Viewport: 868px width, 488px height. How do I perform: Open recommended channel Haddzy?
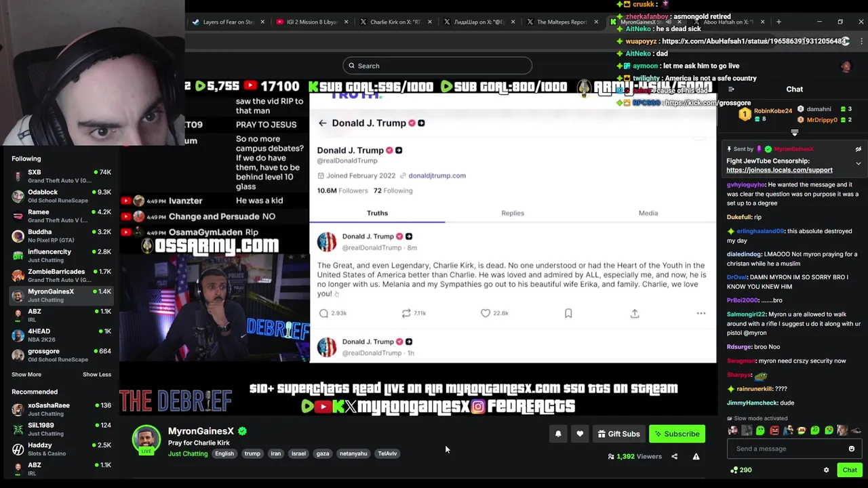click(x=61, y=449)
